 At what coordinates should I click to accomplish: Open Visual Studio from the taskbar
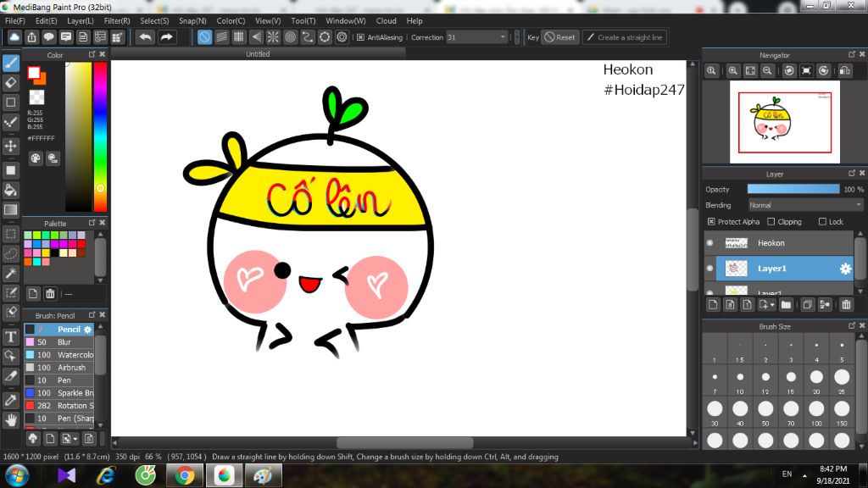66,476
